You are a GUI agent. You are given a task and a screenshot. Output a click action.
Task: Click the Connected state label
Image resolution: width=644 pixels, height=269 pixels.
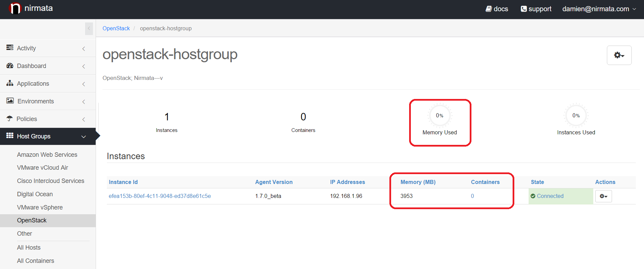click(550, 196)
